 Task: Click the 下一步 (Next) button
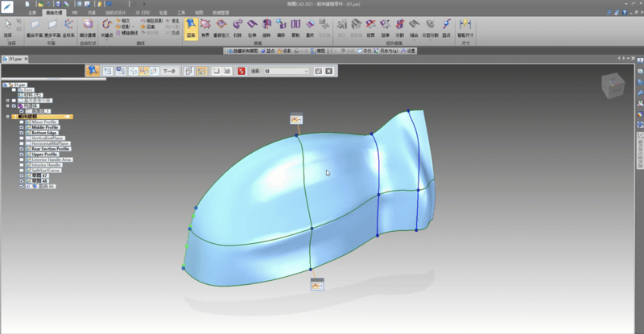coord(169,71)
